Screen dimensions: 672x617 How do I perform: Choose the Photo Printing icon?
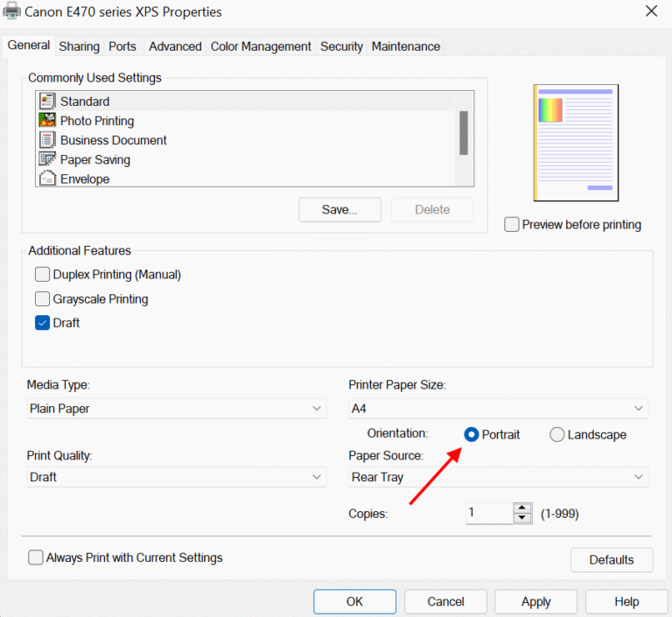coord(47,121)
